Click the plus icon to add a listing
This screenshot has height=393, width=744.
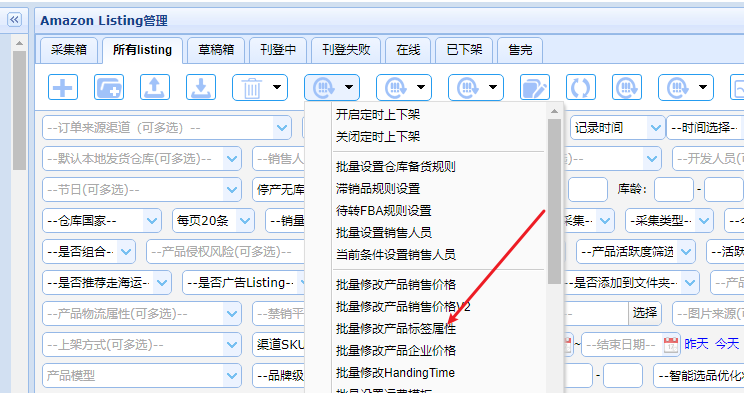[x=63, y=87]
